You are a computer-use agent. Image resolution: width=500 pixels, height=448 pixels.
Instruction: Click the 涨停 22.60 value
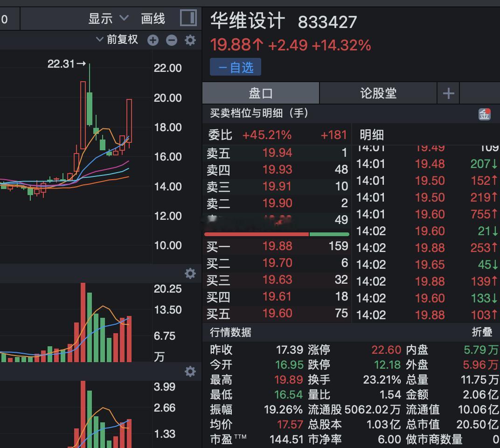386,350
